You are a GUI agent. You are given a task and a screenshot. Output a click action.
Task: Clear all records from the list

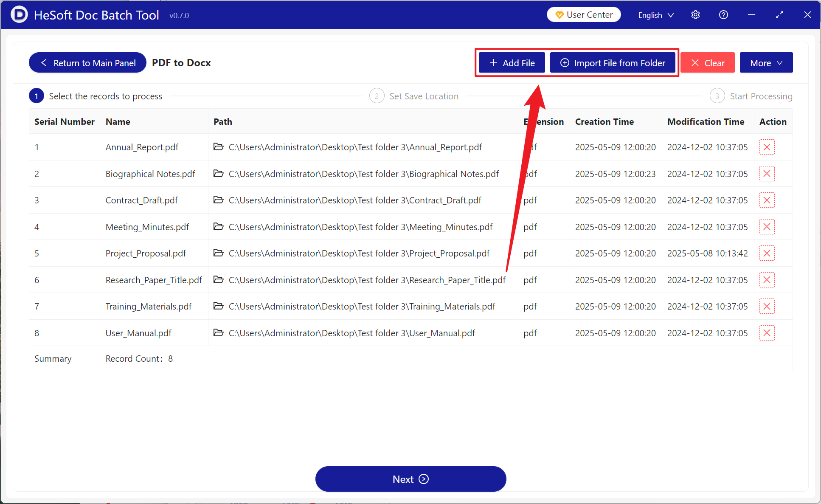[x=708, y=63]
